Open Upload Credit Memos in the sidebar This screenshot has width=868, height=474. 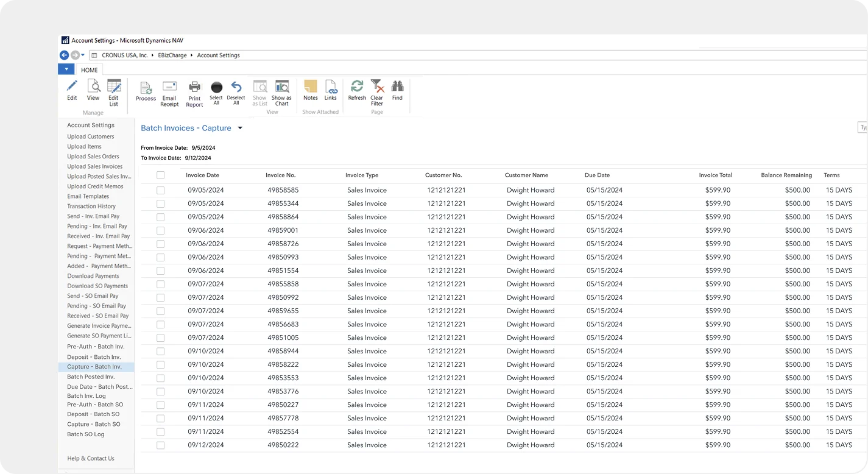point(95,186)
